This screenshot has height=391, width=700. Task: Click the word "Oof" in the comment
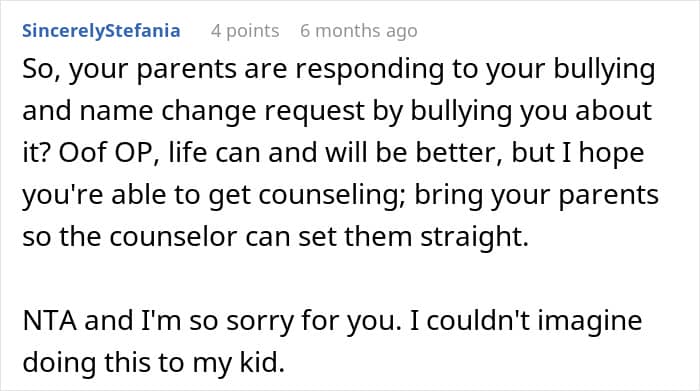coord(83,153)
